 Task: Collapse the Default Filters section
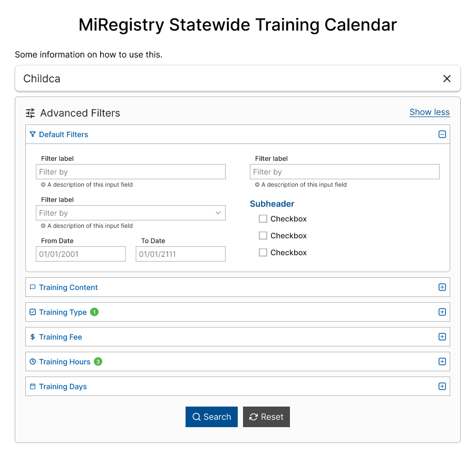tap(442, 134)
